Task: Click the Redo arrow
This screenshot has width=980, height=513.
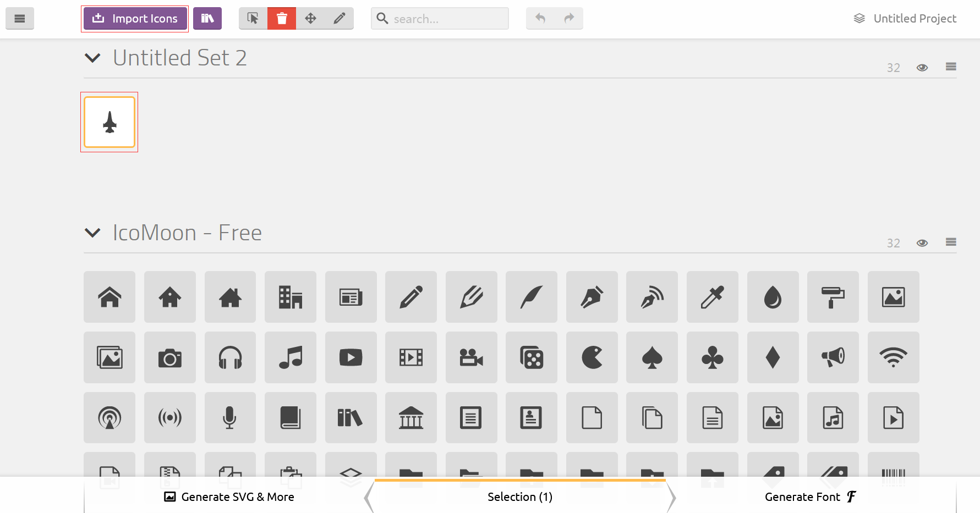Action: (x=569, y=19)
